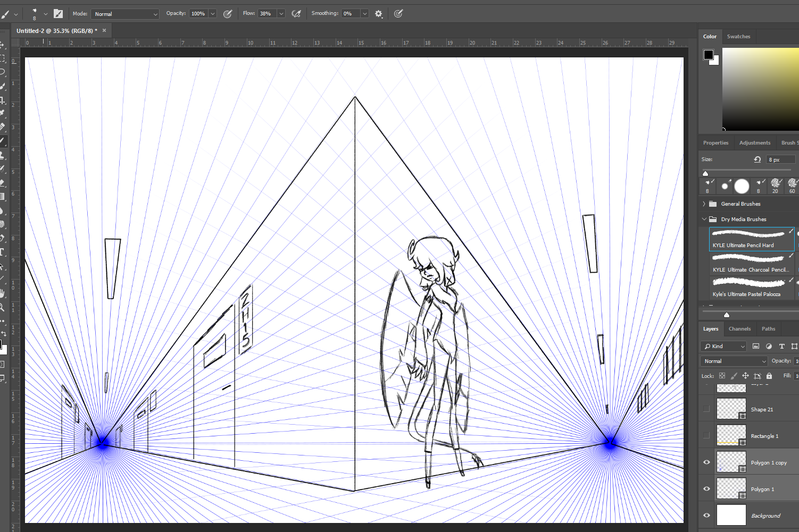Switch to the Properties tab
The image size is (799, 532).
tap(715, 143)
